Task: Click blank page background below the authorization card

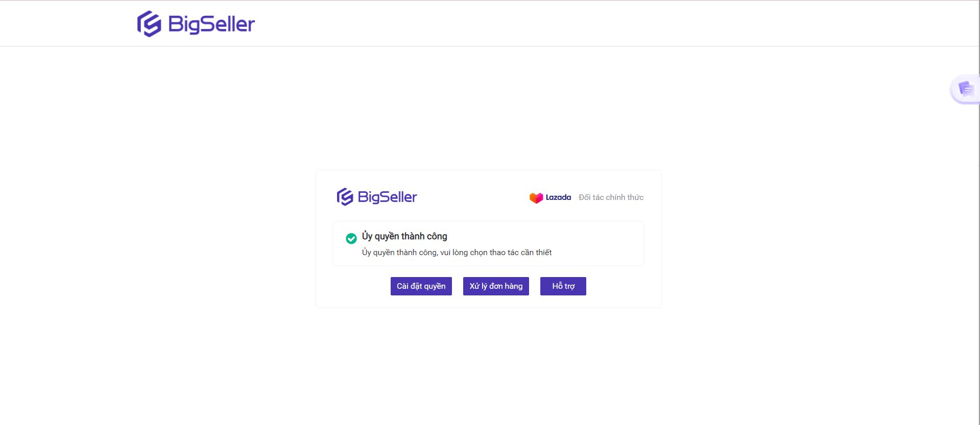Action: pyautogui.click(x=488, y=367)
